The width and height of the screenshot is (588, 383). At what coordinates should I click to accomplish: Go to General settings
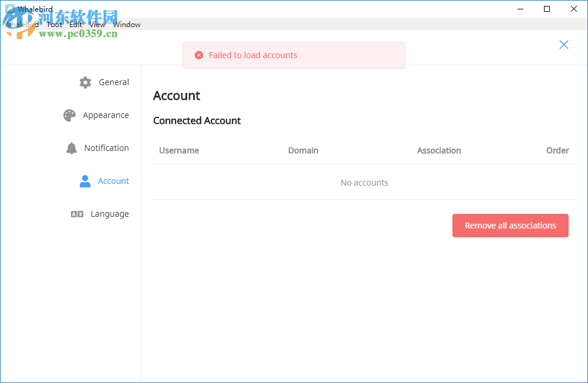(114, 82)
